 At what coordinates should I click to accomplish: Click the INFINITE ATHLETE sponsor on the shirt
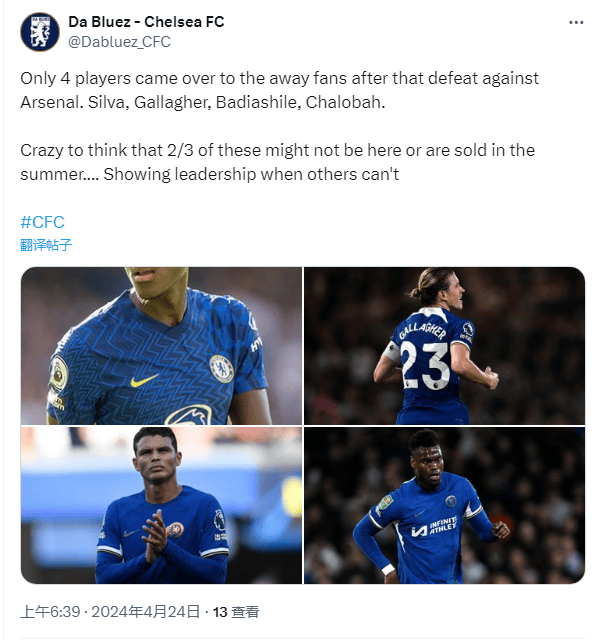coord(435,527)
